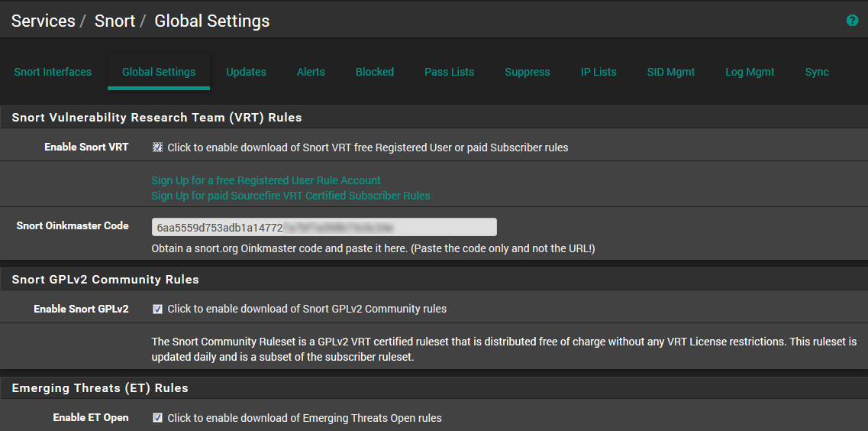Screen dimensions: 868x431
Task: Click the Enable ET Open label
Action: pyautogui.click(x=91, y=418)
